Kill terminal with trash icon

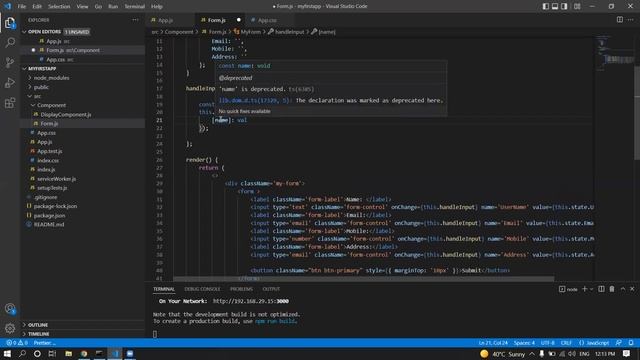click(x=612, y=289)
